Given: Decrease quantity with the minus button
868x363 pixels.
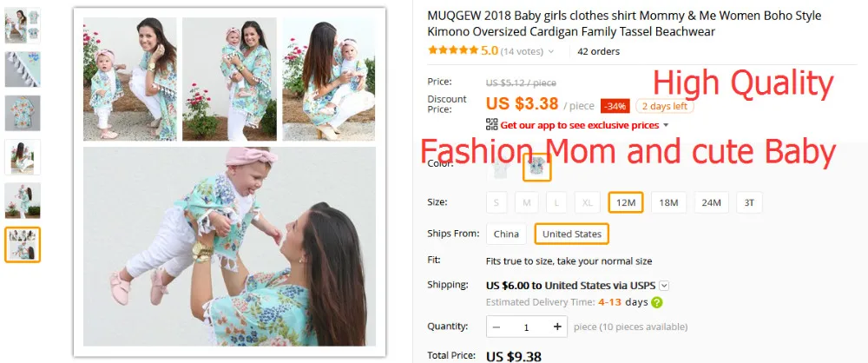Looking at the screenshot, I should [496, 327].
